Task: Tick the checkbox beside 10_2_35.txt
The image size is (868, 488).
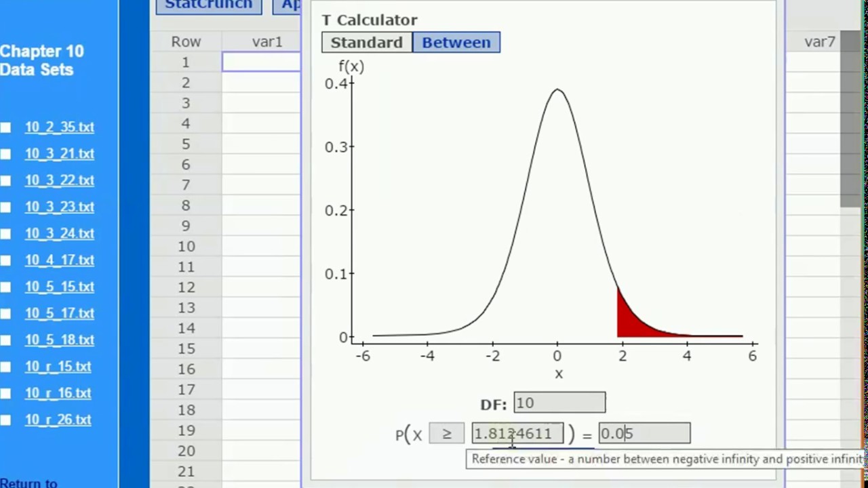Action: [5, 127]
